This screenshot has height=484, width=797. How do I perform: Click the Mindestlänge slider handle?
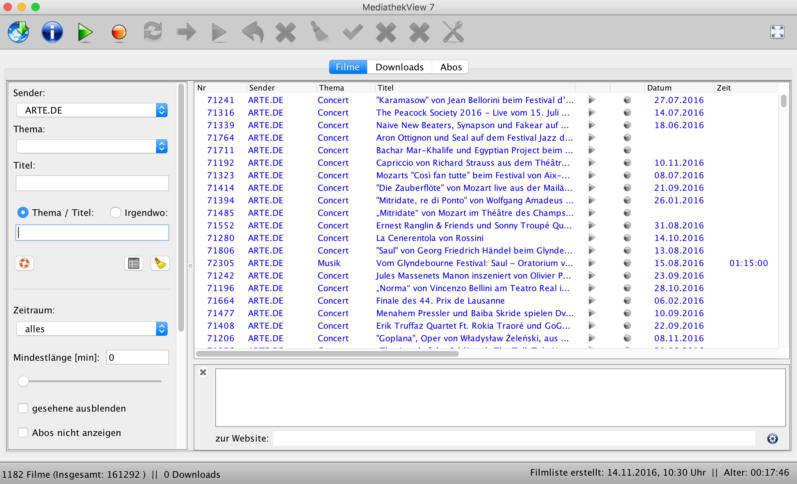pyautogui.click(x=24, y=381)
